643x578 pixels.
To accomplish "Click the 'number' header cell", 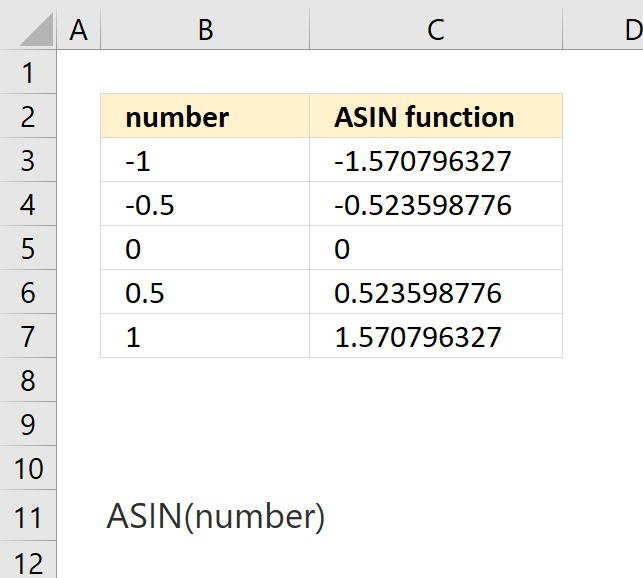I will tap(205, 116).
